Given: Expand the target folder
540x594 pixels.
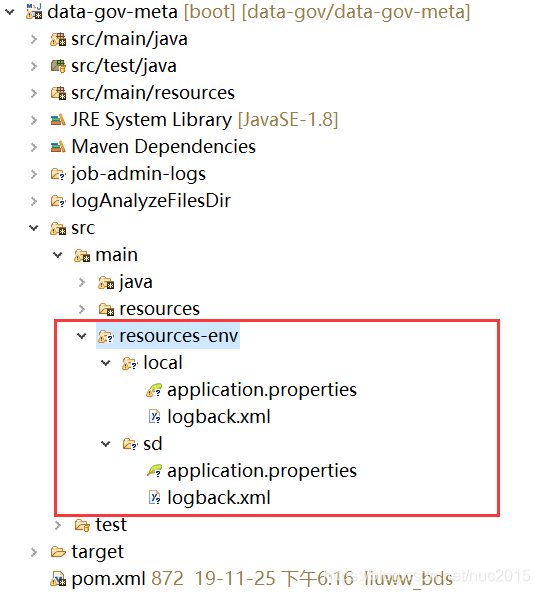Looking at the screenshot, I should (34, 552).
